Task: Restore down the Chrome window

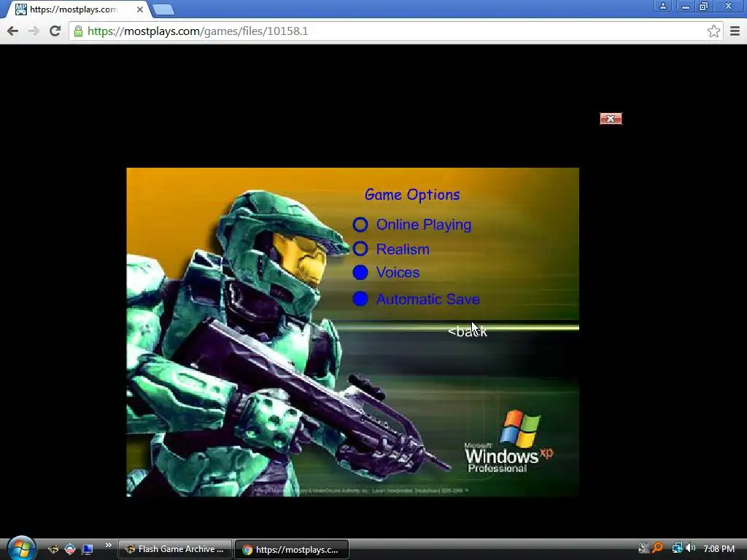Action: tap(704, 6)
